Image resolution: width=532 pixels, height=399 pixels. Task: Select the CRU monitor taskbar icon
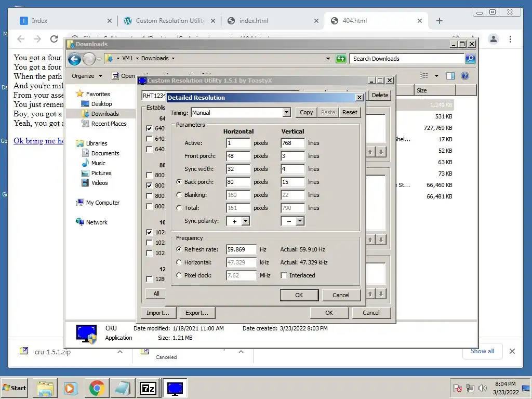coord(175,388)
